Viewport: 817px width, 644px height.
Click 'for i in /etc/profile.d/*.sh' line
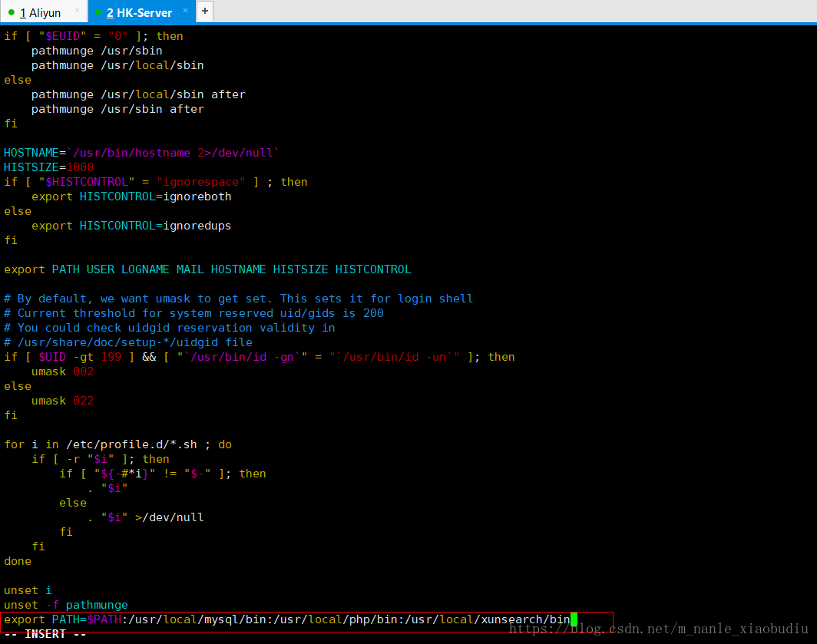[117, 444]
